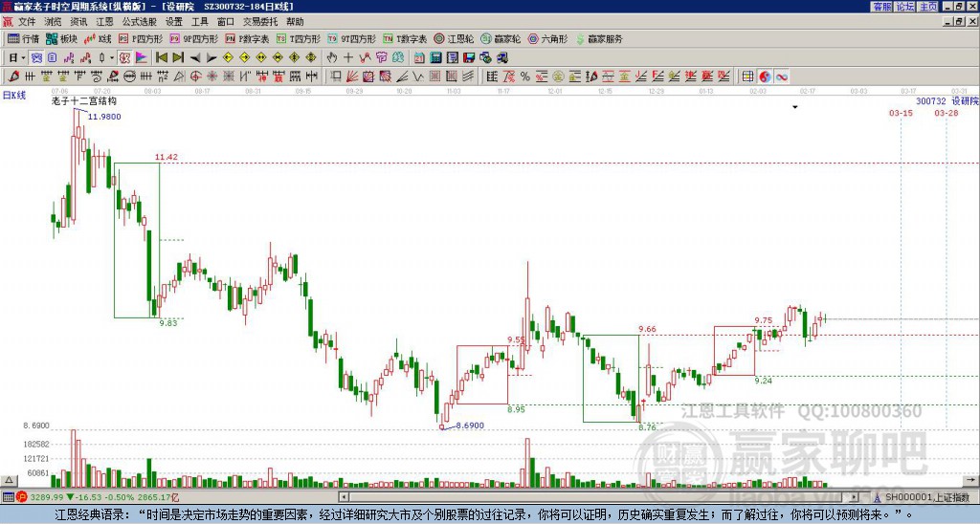Click the calendar 21 icon

[x=419, y=58]
